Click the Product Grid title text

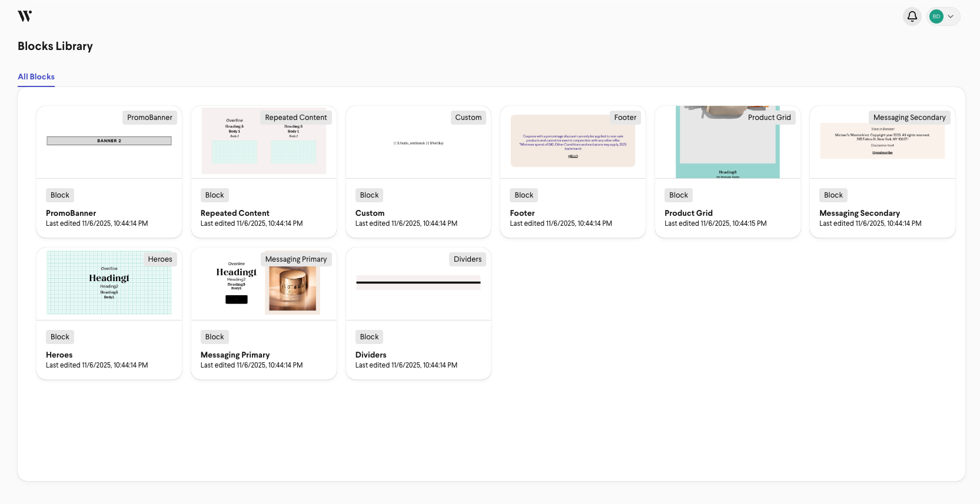(689, 213)
